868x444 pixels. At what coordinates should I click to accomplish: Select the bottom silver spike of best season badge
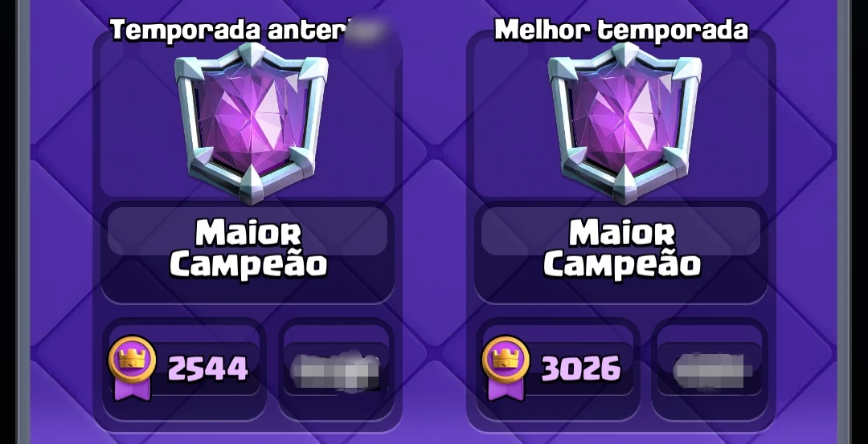point(625,185)
